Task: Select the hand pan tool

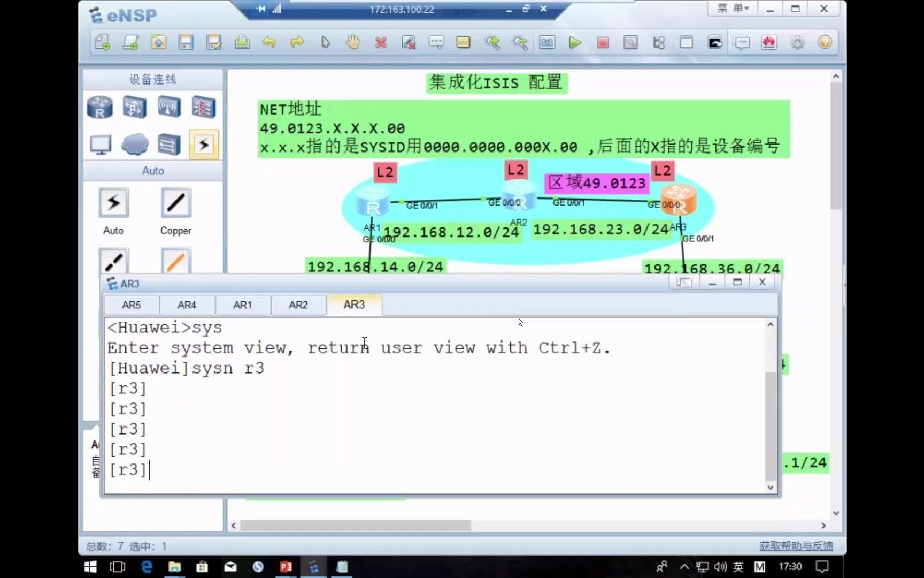Action: 353,42
